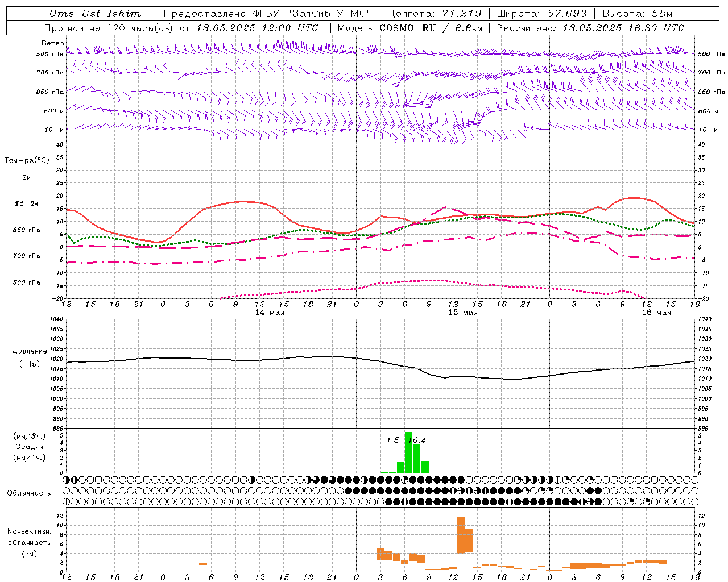The height and width of the screenshot is (582, 728).
Task: Click the 'Осадки' precipitation panel label
Action: pyautogui.click(x=30, y=447)
